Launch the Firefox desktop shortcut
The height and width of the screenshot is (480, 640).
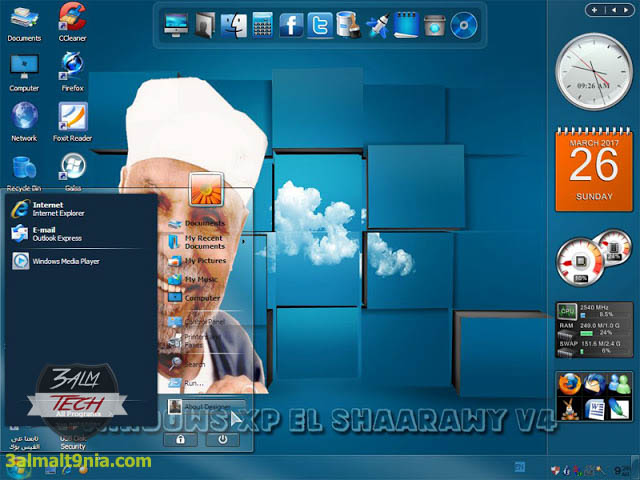click(x=72, y=72)
